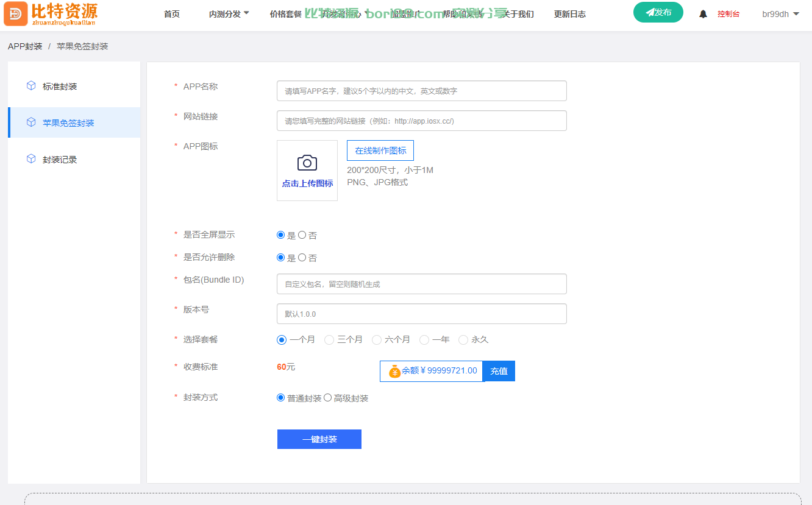This screenshot has height=505, width=812.
Task: Choose the 三个月 package option
Action: [329, 340]
